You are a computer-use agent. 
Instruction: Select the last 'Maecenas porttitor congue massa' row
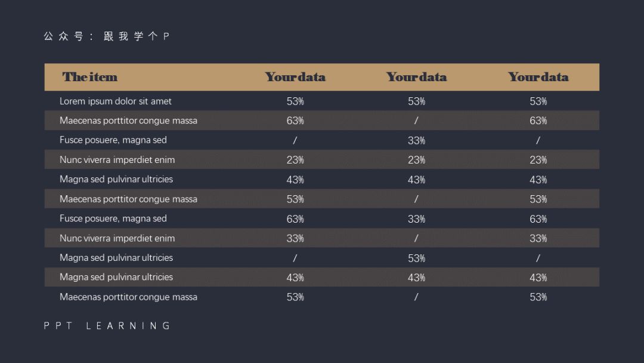[321, 297]
